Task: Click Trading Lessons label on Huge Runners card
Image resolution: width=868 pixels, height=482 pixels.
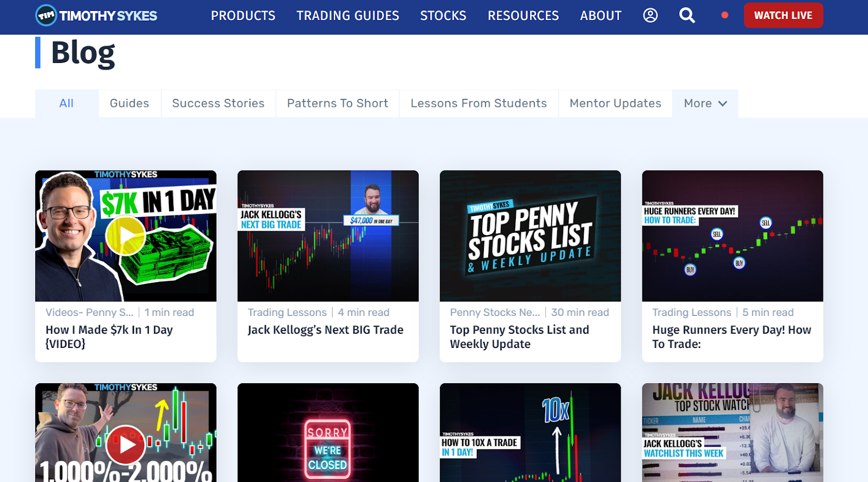Action: pos(692,312)
